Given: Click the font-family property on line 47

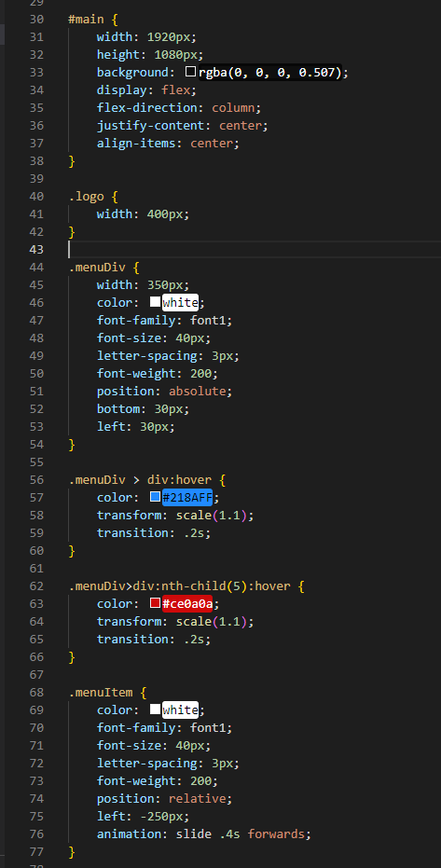Looking at the screenshot, I should (136, 321).
